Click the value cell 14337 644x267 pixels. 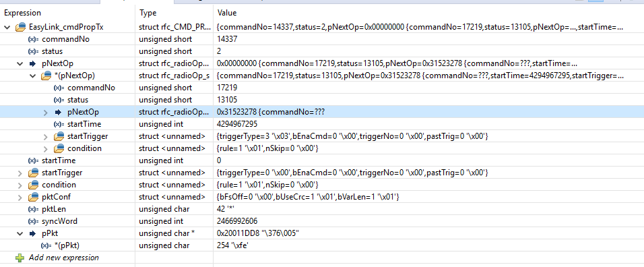227,39
